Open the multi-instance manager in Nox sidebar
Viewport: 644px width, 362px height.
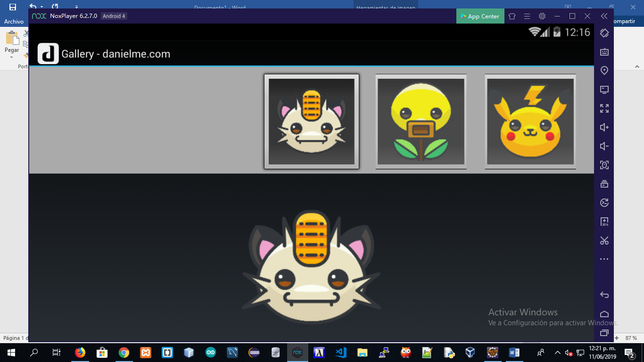(x=604, y=184)
